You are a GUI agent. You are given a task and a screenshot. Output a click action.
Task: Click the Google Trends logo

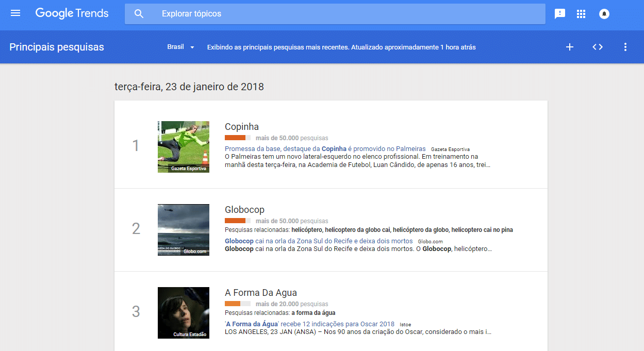(x=72, y=14)
